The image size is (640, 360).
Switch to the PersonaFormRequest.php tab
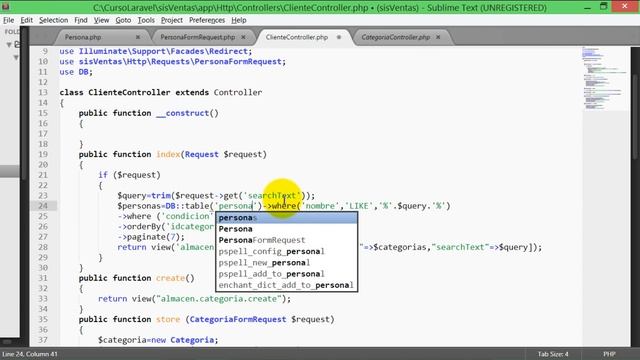[198, 37]
